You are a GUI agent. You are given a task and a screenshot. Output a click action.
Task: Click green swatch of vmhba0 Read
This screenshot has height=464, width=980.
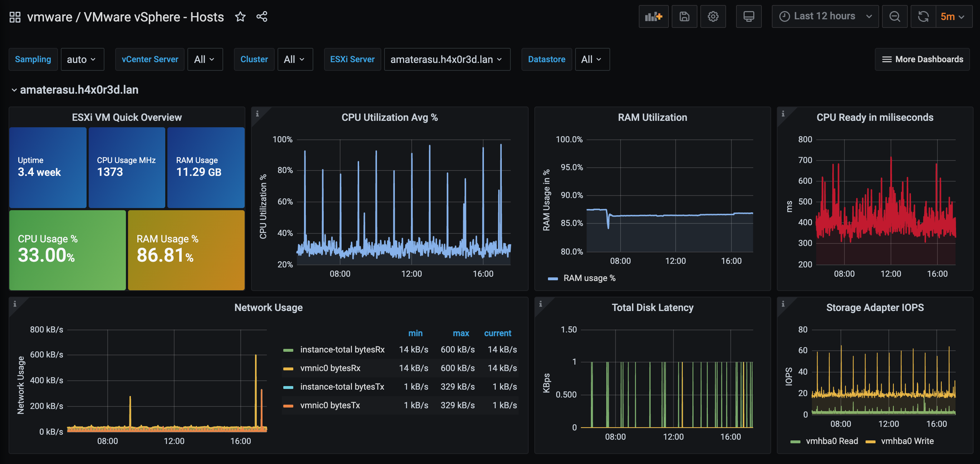[795, 441]
